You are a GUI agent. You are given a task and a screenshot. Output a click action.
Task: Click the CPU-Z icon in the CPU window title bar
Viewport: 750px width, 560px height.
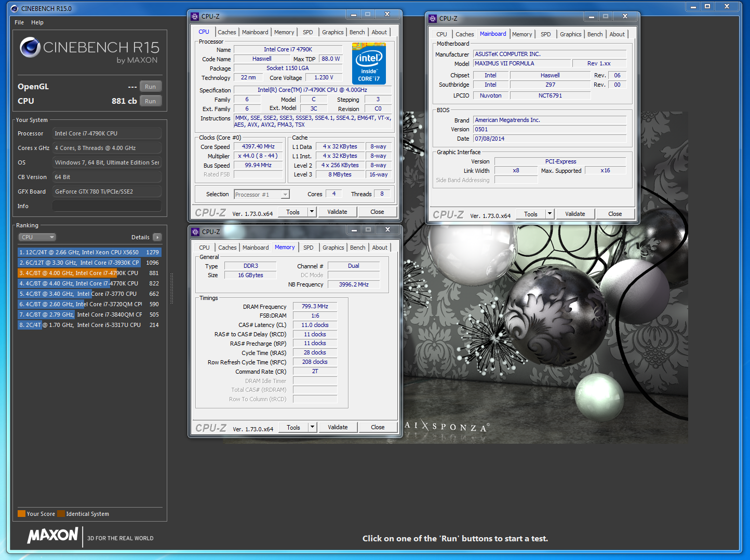pyautogui.click(x=195, y=16)
